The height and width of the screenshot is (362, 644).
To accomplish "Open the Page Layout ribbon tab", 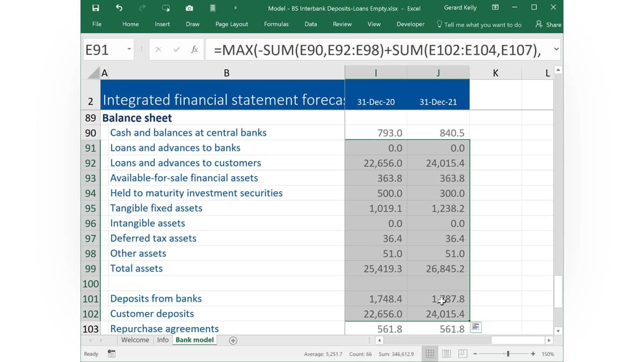I will (x=232, y=24).
